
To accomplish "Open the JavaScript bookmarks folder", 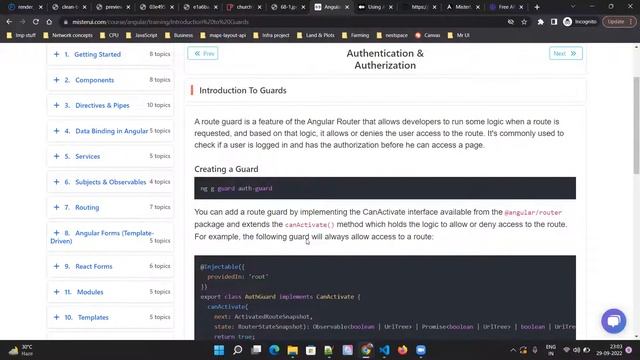I will [x=142, y=36].
